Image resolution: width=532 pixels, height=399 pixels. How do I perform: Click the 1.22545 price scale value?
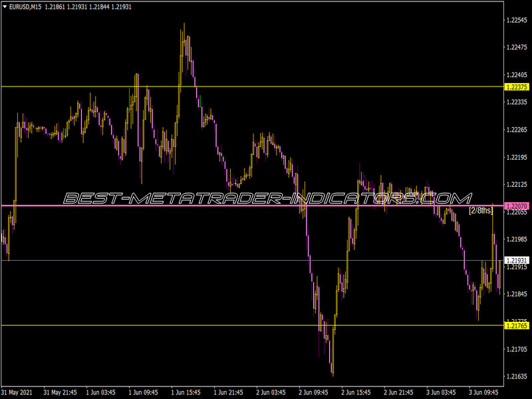[517, 20]
